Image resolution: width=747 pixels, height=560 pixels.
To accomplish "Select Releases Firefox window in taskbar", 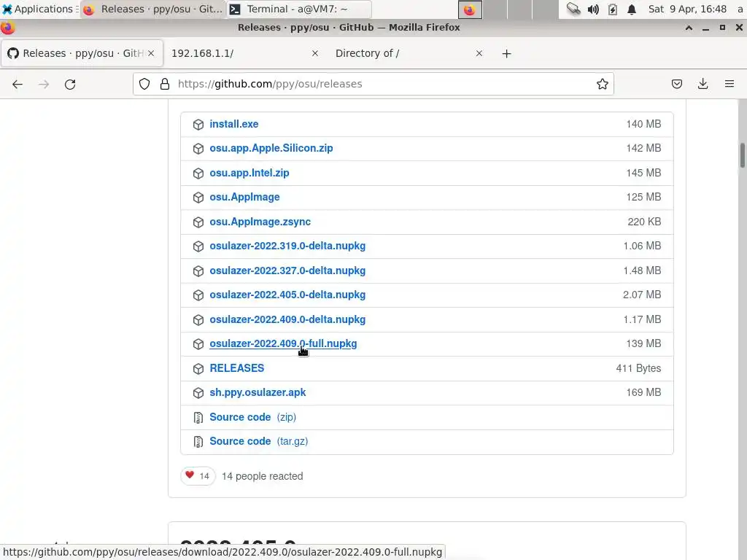I will coord(153,9).
